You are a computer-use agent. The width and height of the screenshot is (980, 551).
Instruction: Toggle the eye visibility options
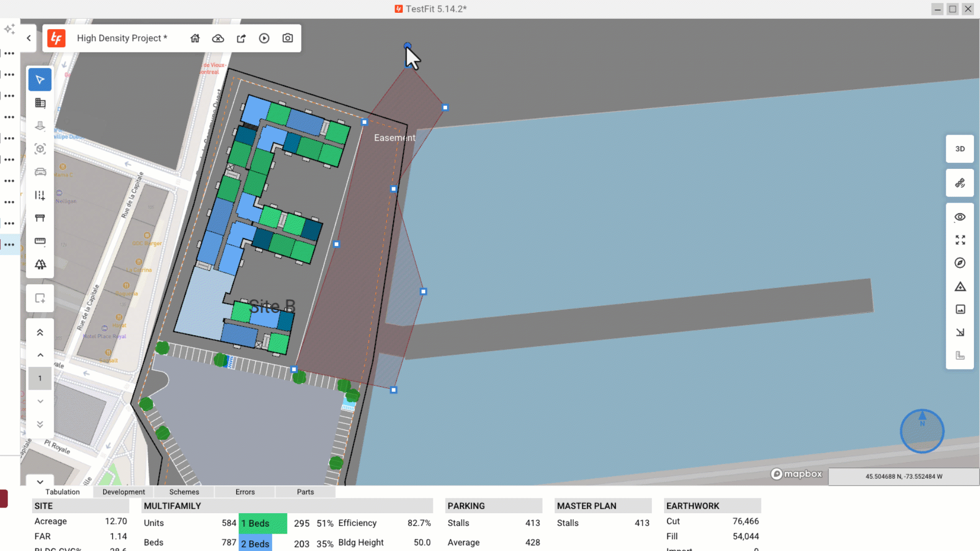[x=960, y=217]
